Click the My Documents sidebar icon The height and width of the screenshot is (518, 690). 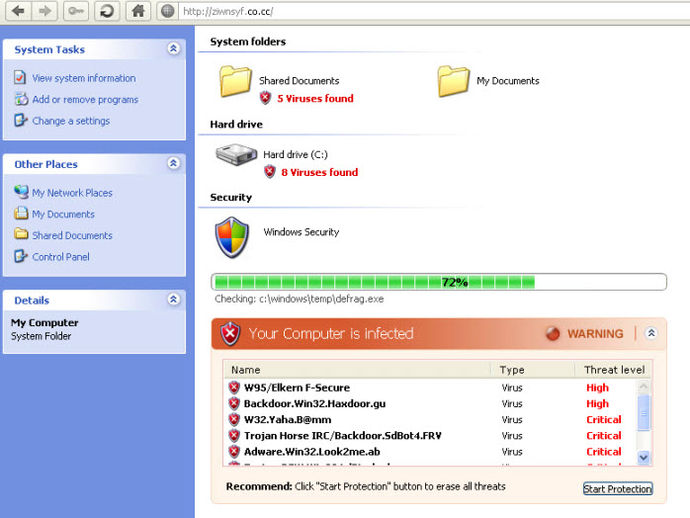pyautogui.click(x=21, y=213)
